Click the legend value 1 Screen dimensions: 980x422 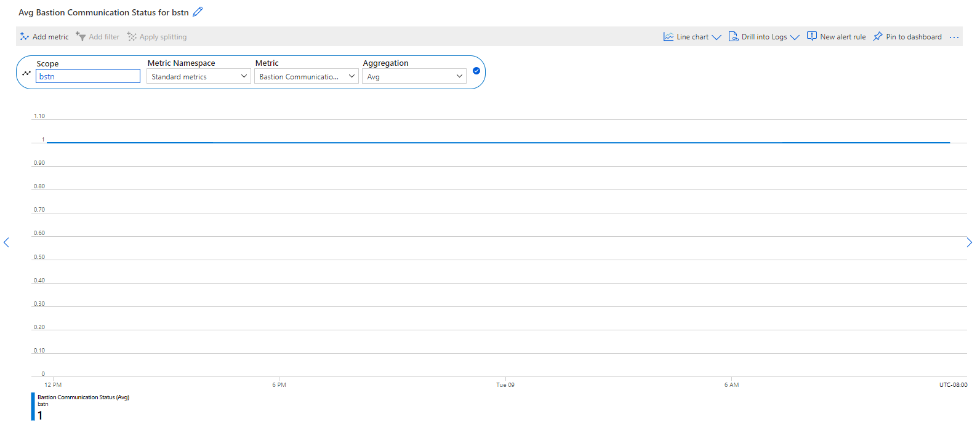tap(40, 415)
